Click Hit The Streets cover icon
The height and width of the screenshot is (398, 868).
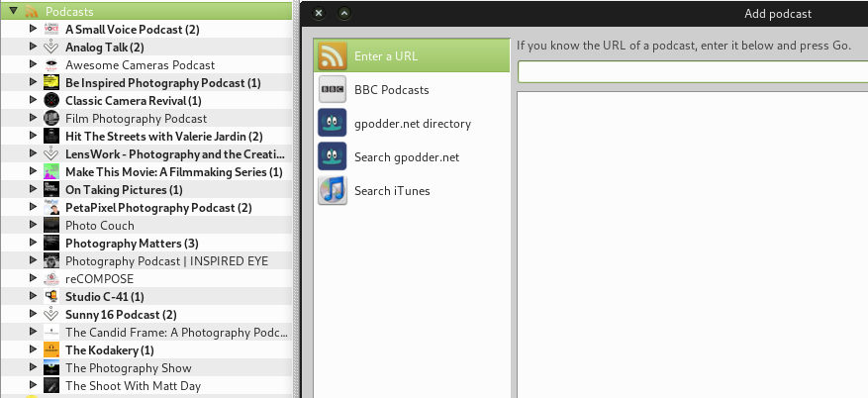(50, 136)
